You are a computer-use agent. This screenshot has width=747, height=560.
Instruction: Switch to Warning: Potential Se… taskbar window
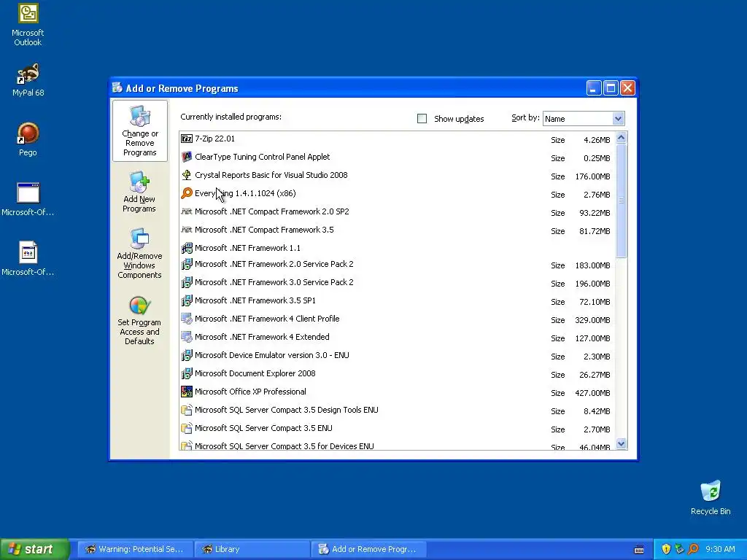click(x=135, y=549)
